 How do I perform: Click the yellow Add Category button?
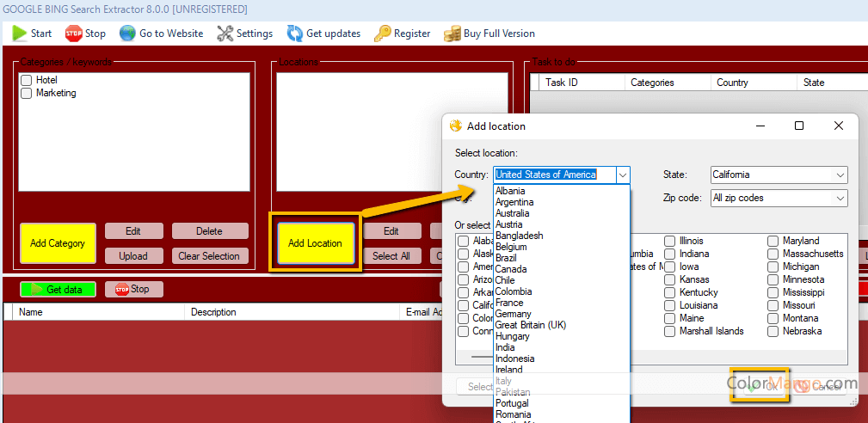(58, 243)
